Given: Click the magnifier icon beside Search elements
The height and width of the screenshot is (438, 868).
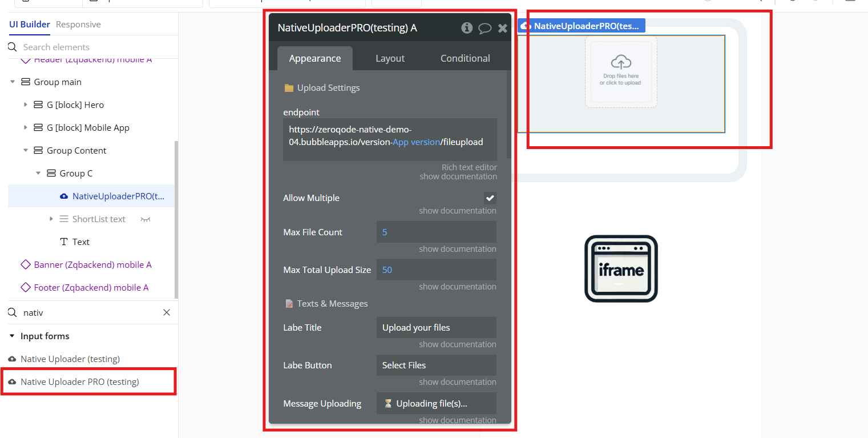Looking at the screenshot, I should pyautogui.click(x=12, y=47).
